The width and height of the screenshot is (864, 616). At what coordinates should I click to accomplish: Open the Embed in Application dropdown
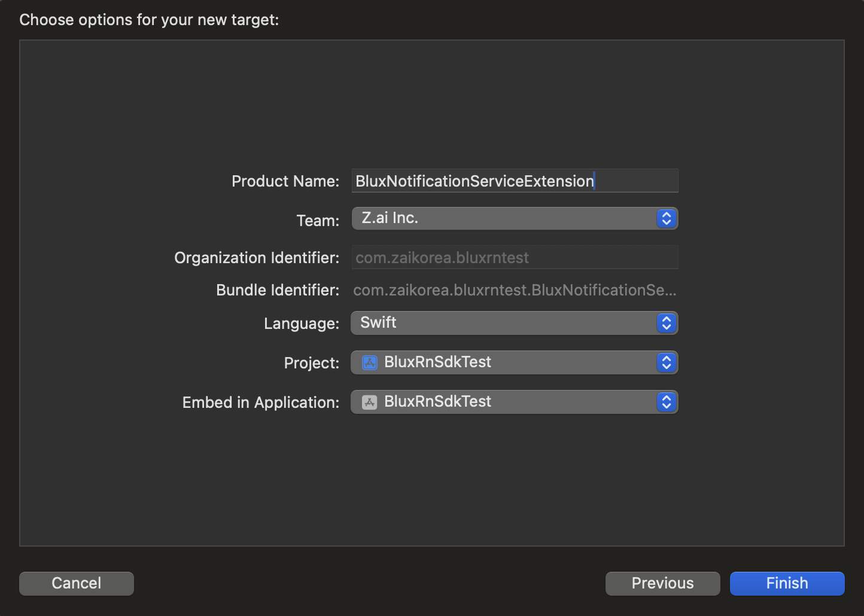(515, 402)
